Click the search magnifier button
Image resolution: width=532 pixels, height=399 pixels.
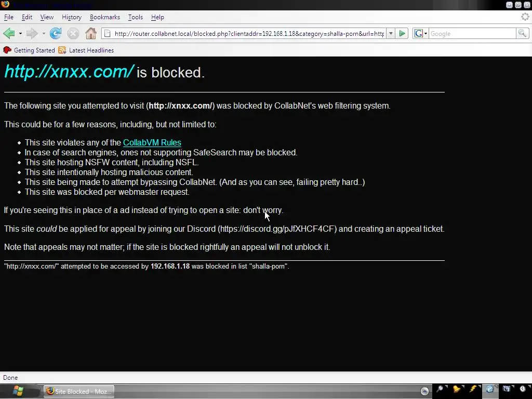point(522,33)
